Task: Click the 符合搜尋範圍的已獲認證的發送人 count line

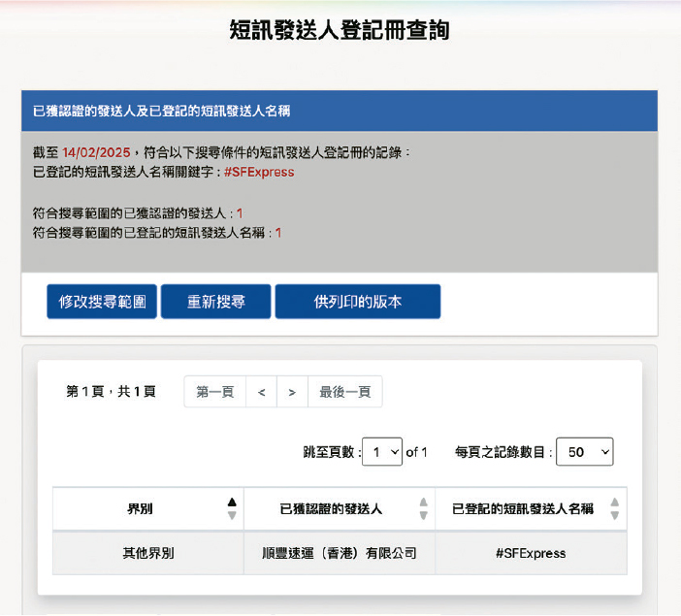Action: coord(138,213)
